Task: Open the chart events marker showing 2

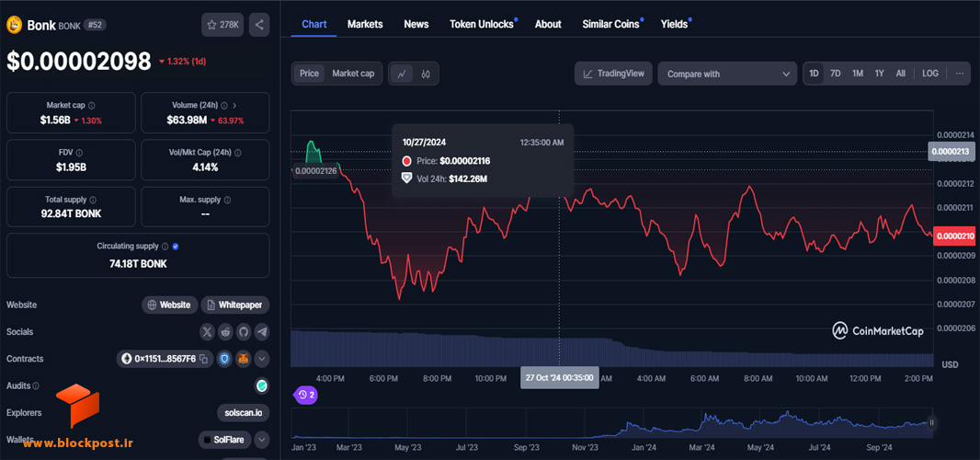Action: click(x=305, y=395)
